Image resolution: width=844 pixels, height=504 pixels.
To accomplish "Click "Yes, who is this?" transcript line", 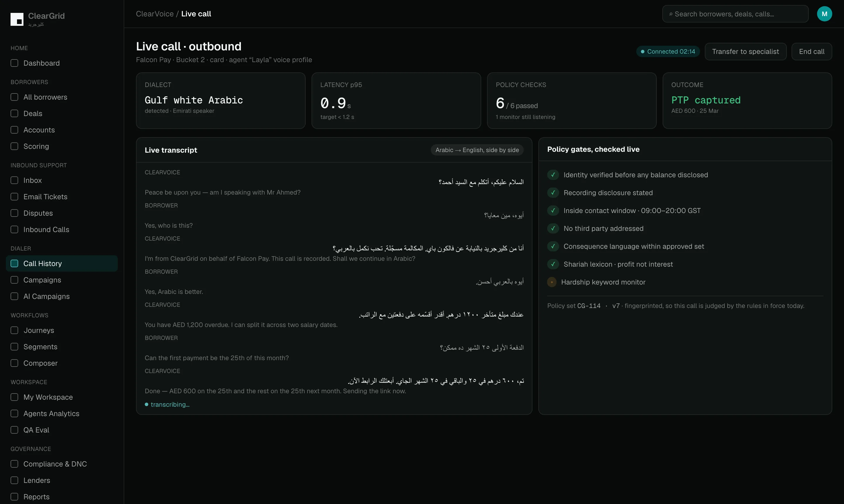I will coord(169,226).
